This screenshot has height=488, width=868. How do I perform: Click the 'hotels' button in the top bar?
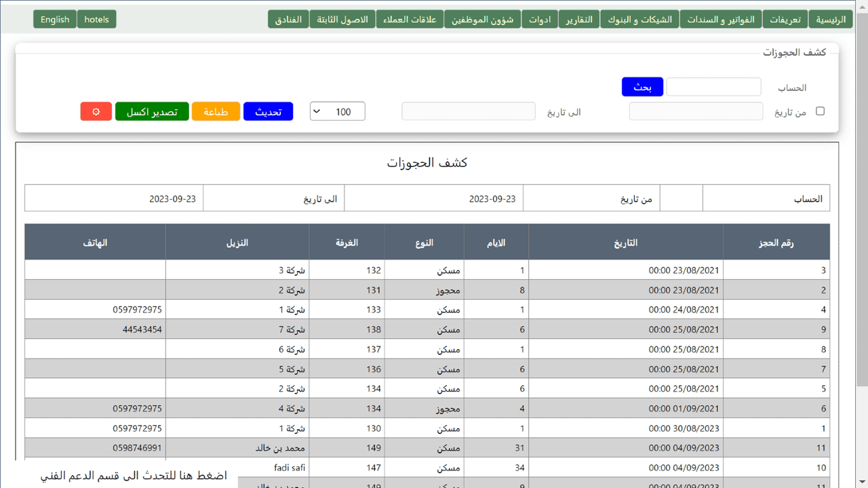tap(96, 20)
